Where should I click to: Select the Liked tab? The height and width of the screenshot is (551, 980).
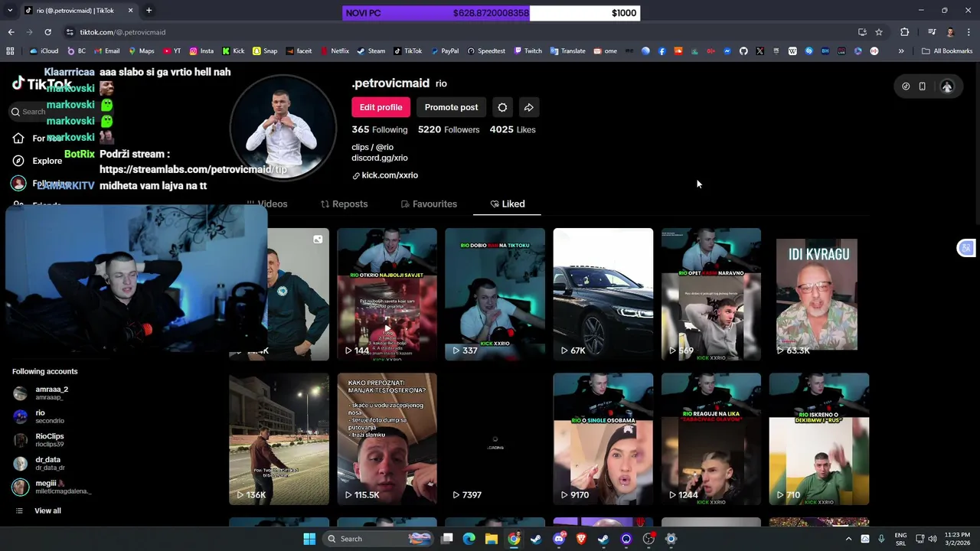pos(507,204)
